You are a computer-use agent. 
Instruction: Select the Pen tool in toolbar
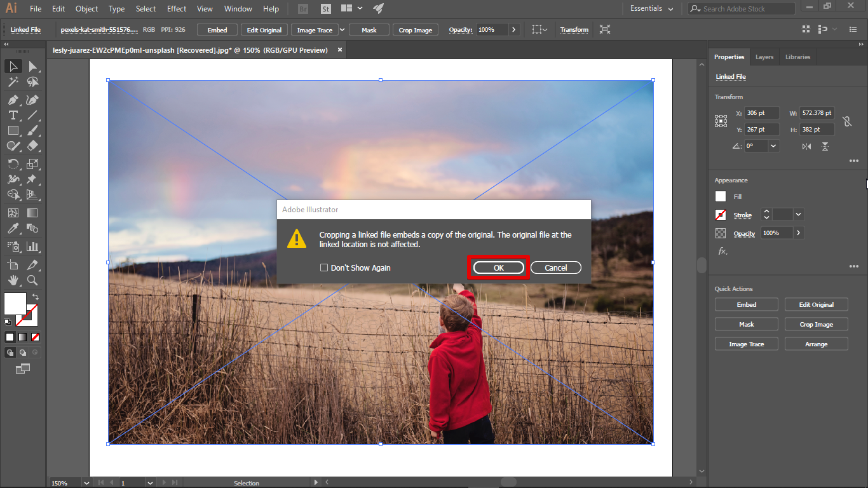click(13, 100)
